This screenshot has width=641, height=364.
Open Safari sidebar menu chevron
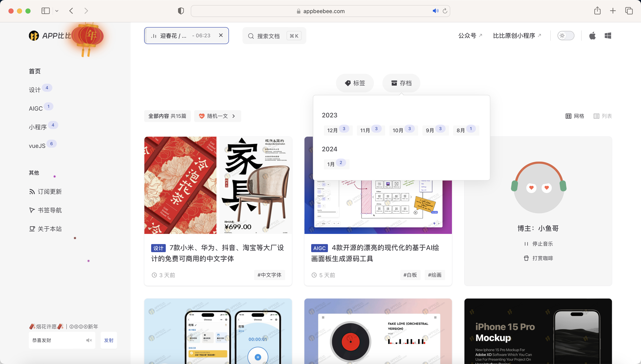pos(57,11)
